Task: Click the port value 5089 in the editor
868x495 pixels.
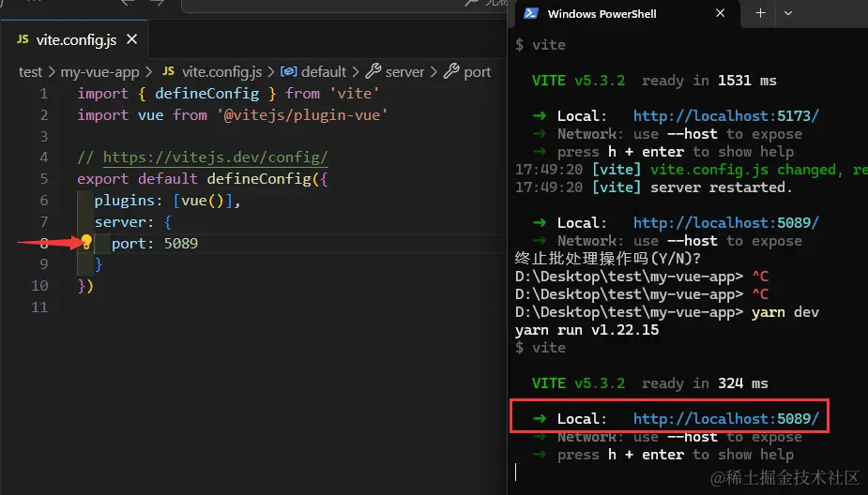Action: click(180, 244)
